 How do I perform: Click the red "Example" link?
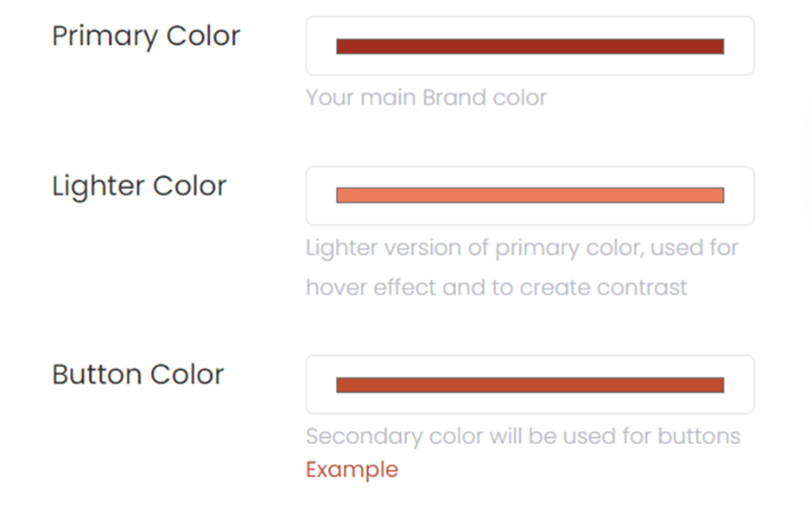tap(352, 469)
